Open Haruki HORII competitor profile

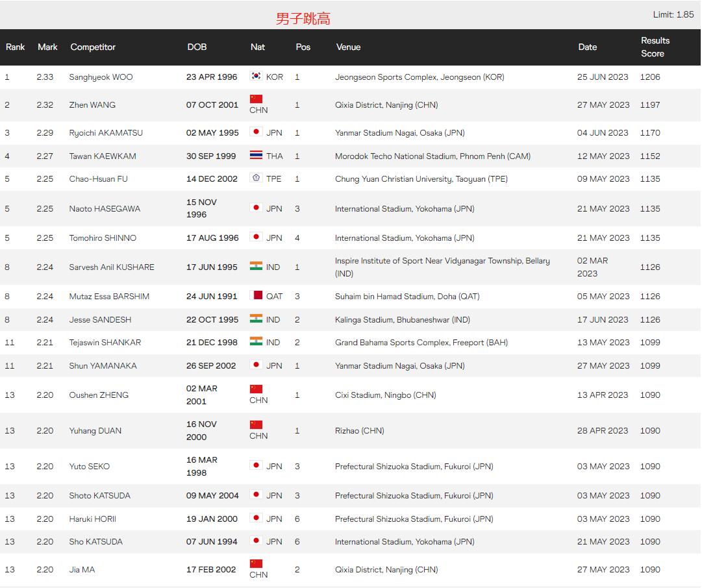click(x=92, y=519)
